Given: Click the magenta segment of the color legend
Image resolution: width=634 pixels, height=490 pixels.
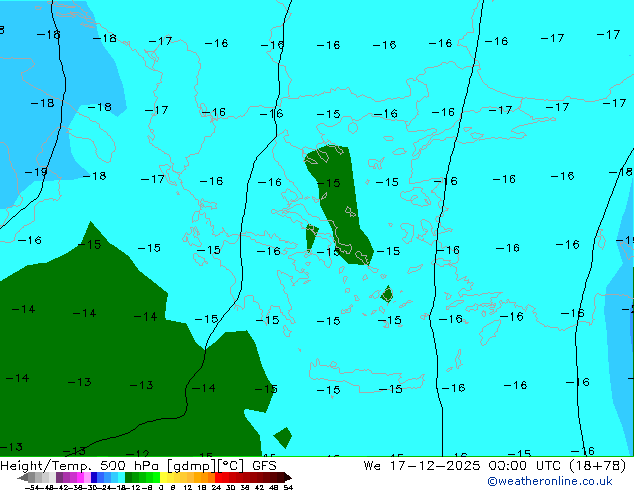Looking at the screenshot, I should click(x=80, y=477).
